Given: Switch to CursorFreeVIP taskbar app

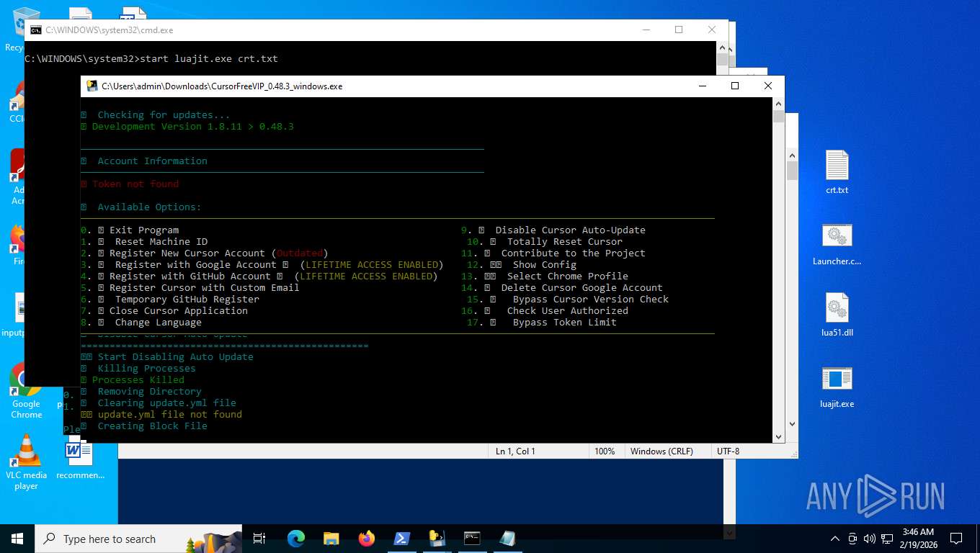Looking at the screenshot, I should pos(437,539).
